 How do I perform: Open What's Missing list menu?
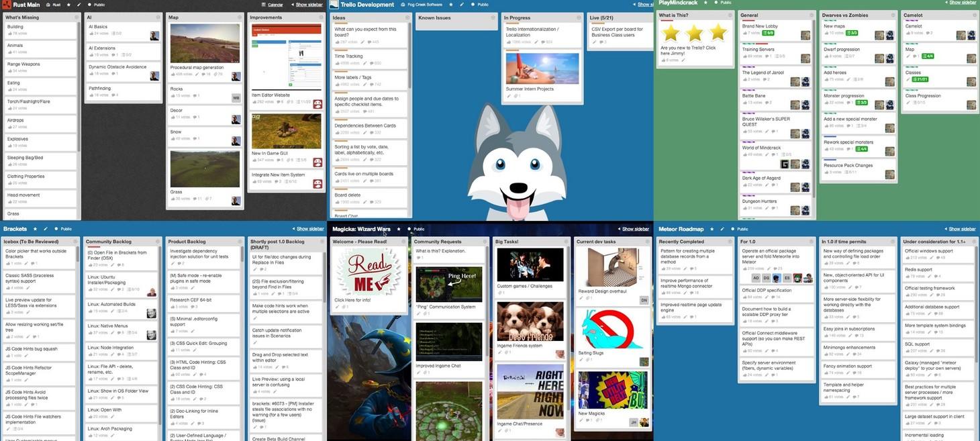(76, 17)
